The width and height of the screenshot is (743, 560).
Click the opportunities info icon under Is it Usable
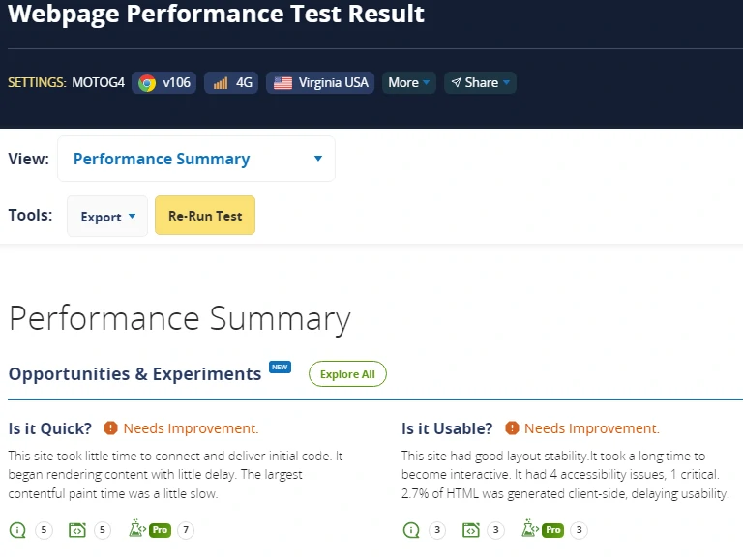coord(411,530)
